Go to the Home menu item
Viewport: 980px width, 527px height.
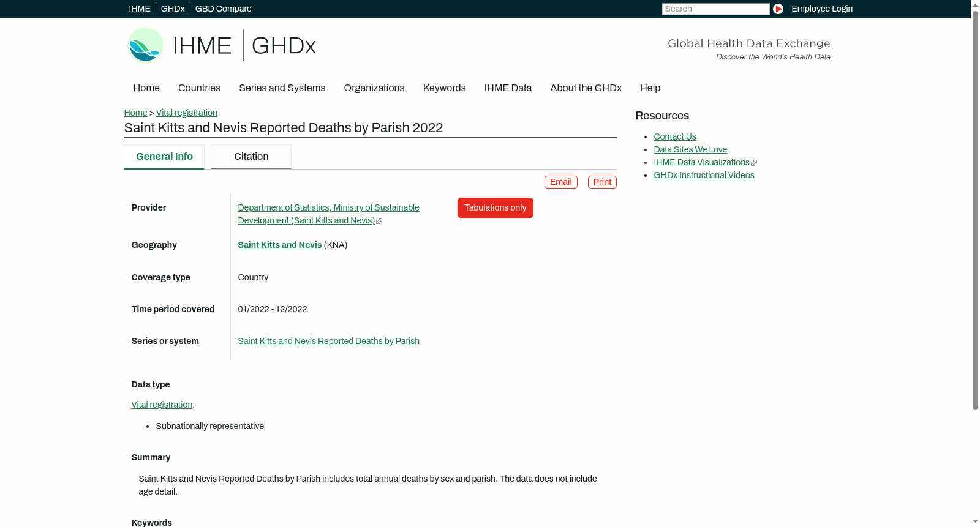pos(146,88)
